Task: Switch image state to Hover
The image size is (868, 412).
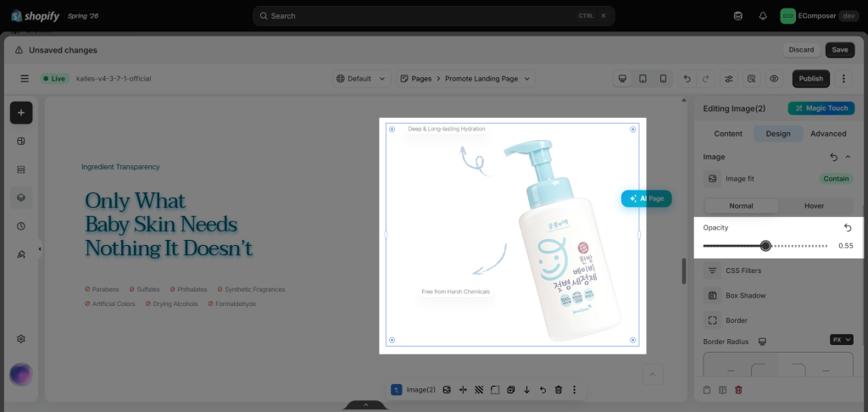Action: (x=815, y=206)
